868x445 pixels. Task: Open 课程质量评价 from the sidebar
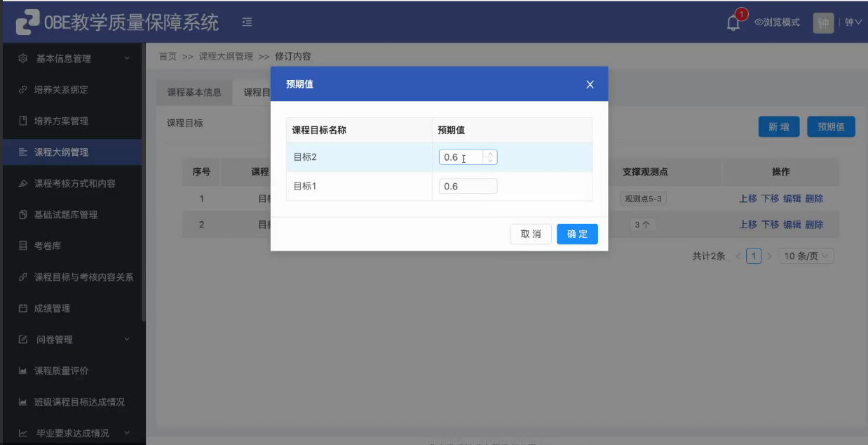(x=62, y=371)
